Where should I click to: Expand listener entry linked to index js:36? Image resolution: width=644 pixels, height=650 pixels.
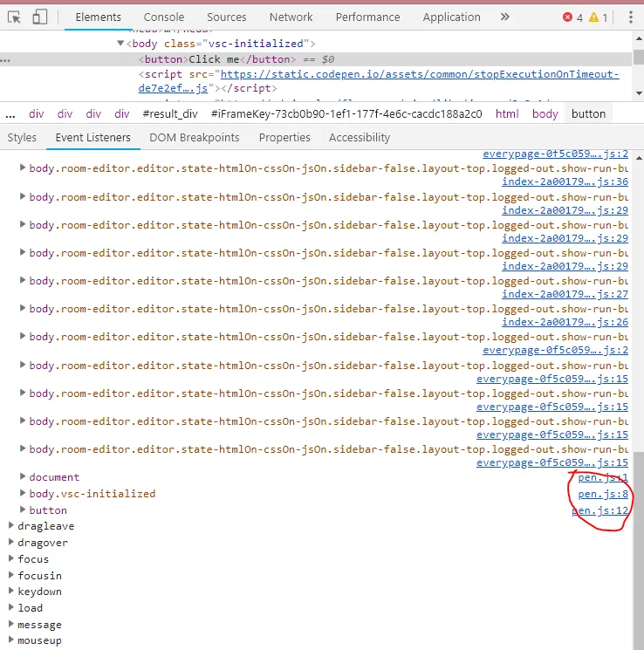pyautogui.click(x=23, y=168)
